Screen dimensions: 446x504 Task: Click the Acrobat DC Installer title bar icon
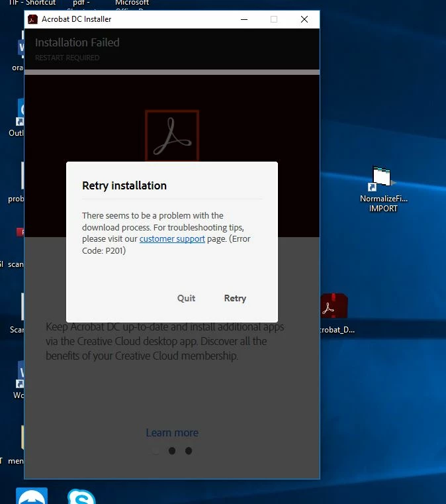click(32, 19)
